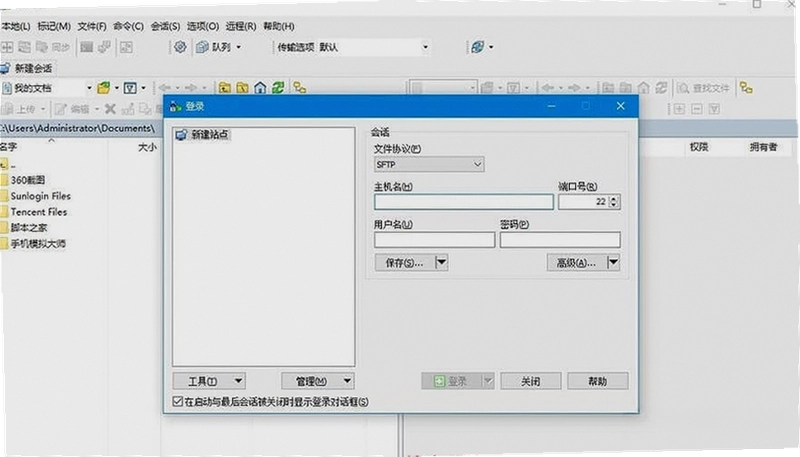Click the green refresh icon in local toolbar
Screen dimensions: 800x457
[x=278, y=88]
